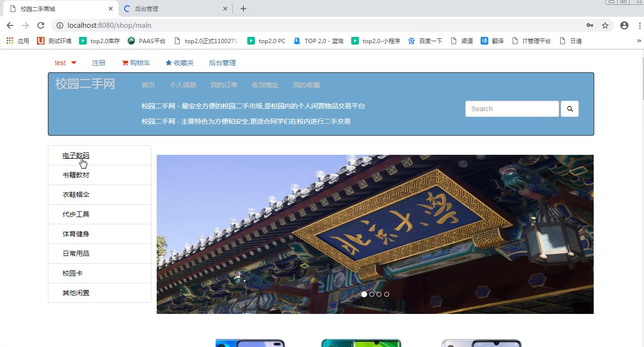This screenshot has height=347, width=644.
Task: Open the top2.0库存 bookmark
Action: 100,41
